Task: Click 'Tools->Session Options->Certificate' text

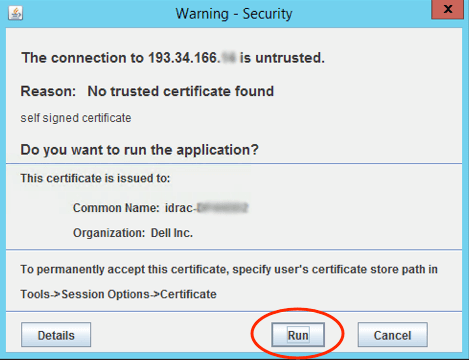Action: (x=118, y=294)
